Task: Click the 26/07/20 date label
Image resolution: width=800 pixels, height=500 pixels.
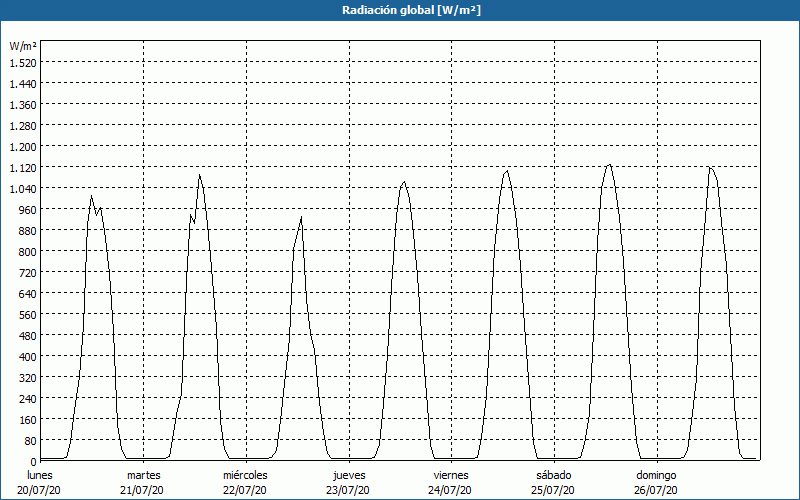Action: pyautogui.click(x=656, y=490)
